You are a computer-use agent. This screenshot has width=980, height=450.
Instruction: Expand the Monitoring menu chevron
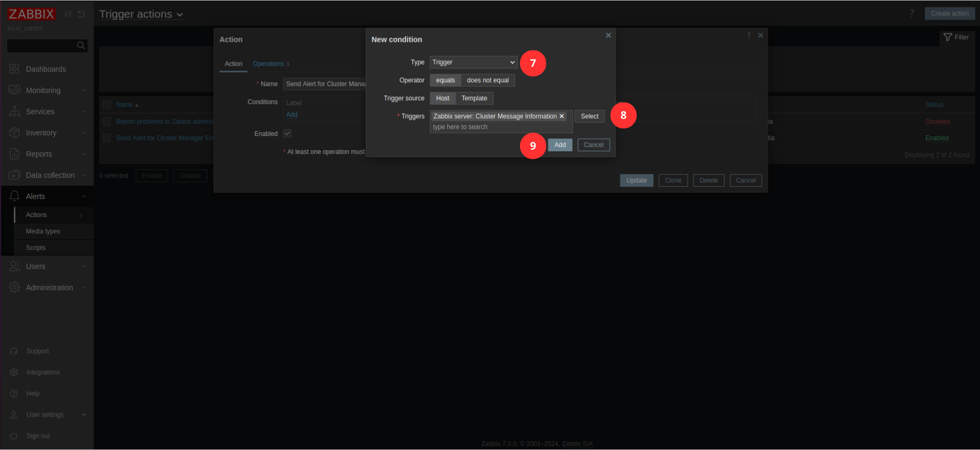tap(84, 91)
